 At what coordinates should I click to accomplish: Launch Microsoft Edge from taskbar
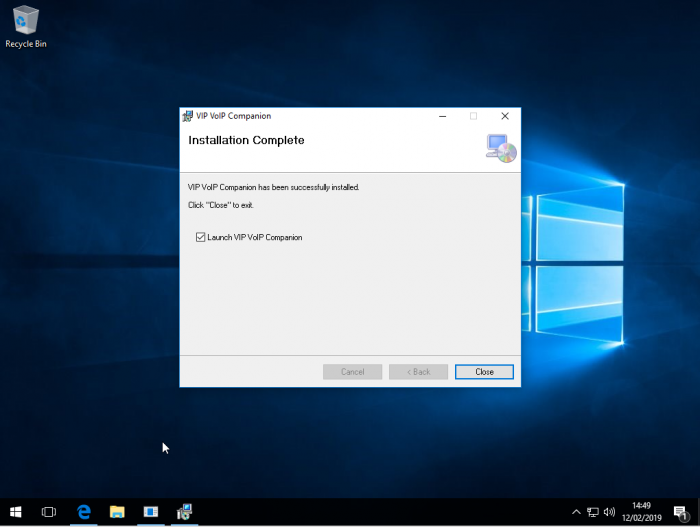(x=83, y=512)
